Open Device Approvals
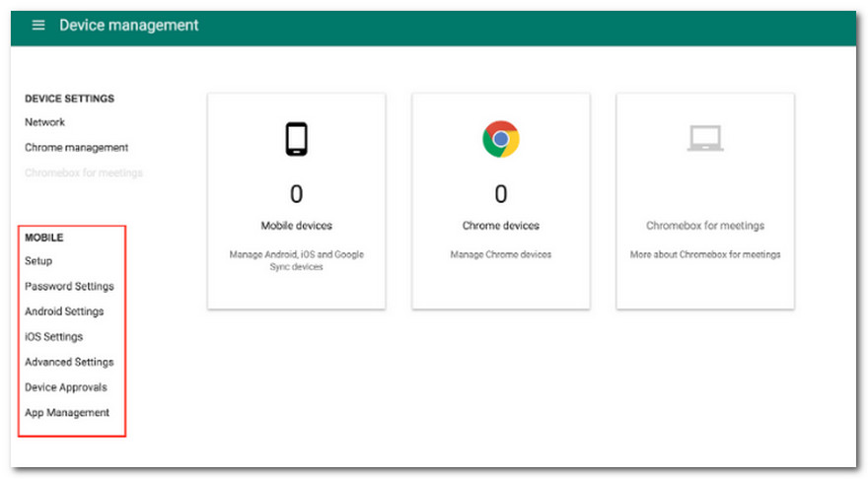The height and width of the screenshot is (479, 868). (x=66, y=387)
